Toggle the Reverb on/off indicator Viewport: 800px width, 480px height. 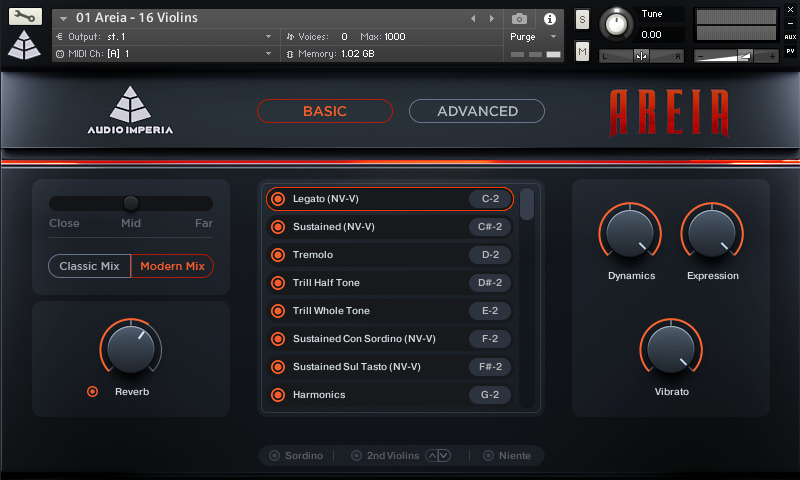93,391
